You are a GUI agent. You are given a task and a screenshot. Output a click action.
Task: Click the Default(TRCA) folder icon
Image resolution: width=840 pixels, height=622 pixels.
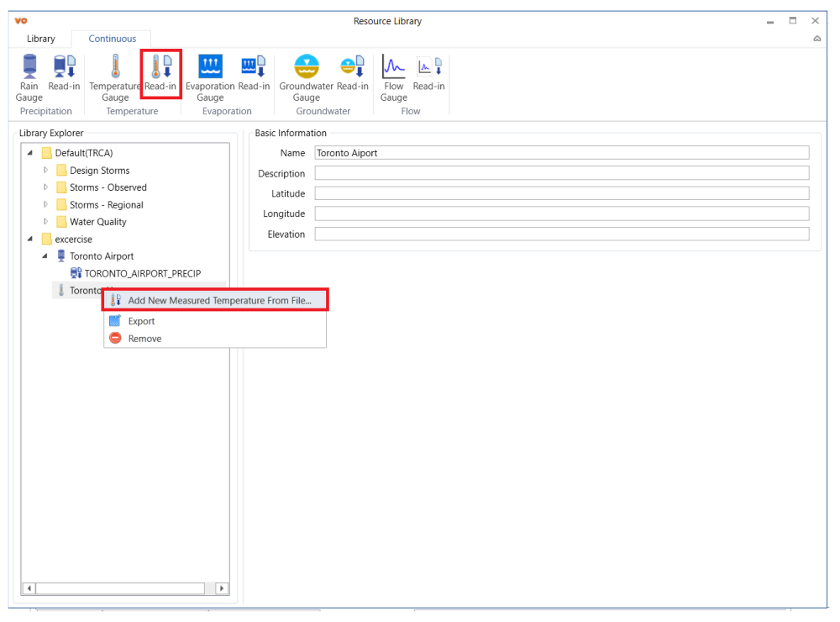pos(47,153)
